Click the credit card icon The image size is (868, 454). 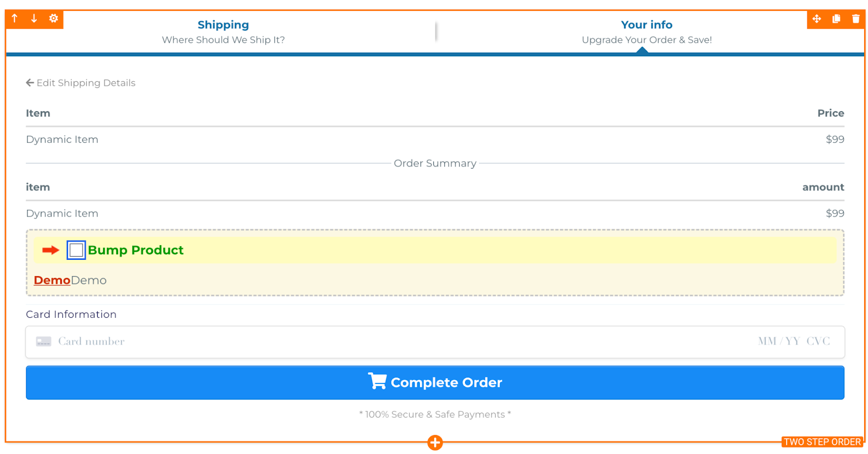coord(43,342)
